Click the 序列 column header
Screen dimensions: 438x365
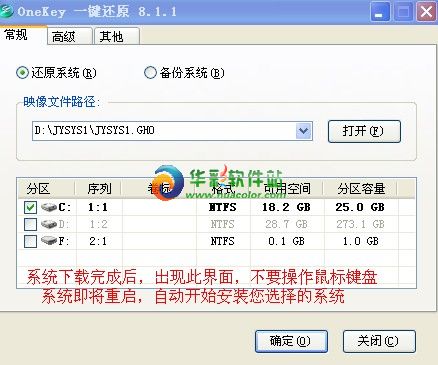click(x=99, y=189)
